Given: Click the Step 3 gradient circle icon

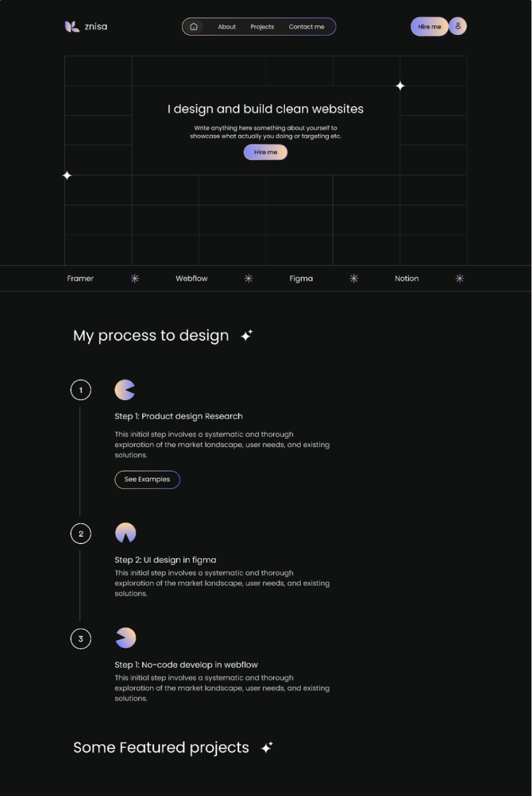Looking at the screenshot, I should (x=125, y=638).
